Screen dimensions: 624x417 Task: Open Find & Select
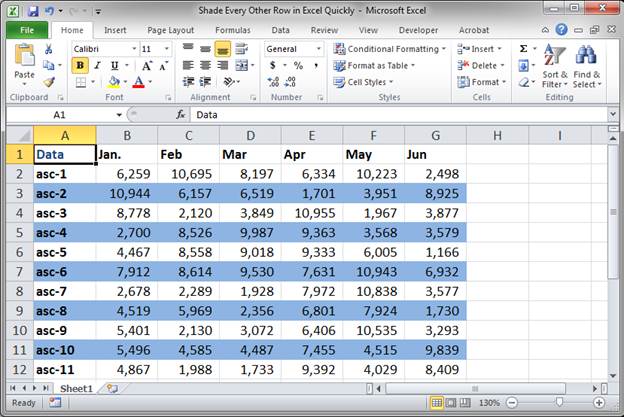587,66
